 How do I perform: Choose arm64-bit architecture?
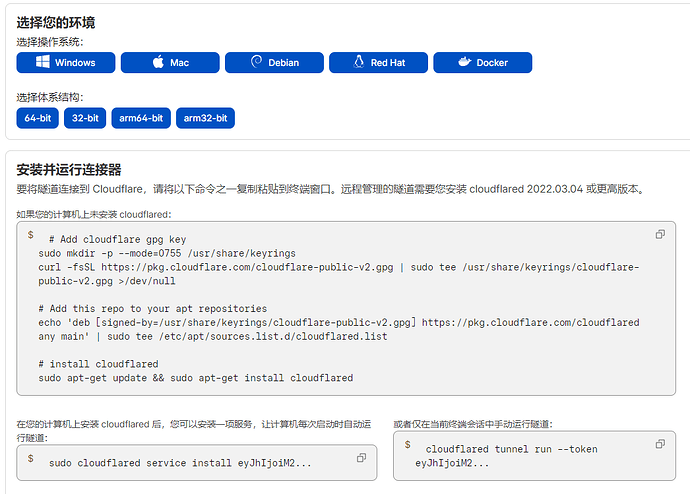pyautogui.click(x=141, y=118)
